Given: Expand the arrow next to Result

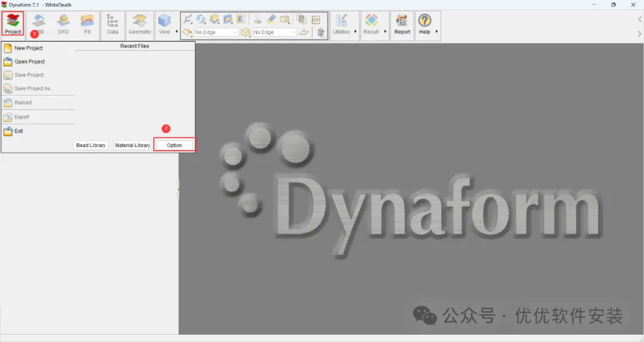Looking at the screenshot, I should pyautogui.click(x=385, y=32).
